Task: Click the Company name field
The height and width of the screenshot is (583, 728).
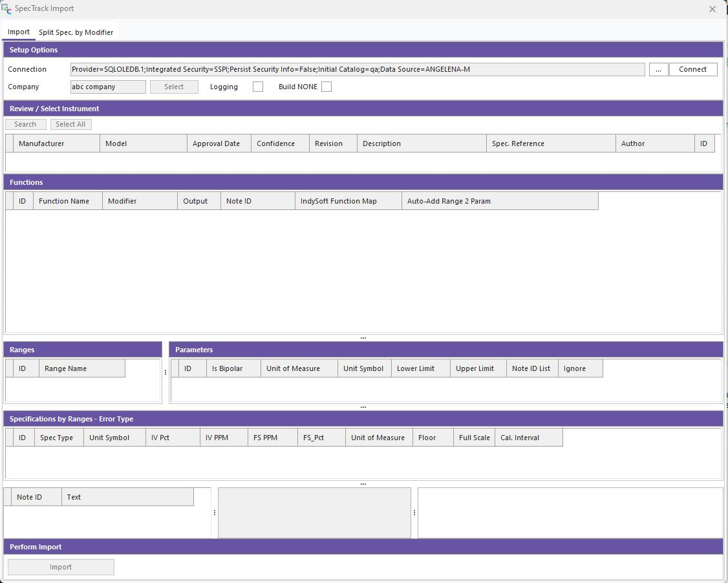Action: coord(108,87)
